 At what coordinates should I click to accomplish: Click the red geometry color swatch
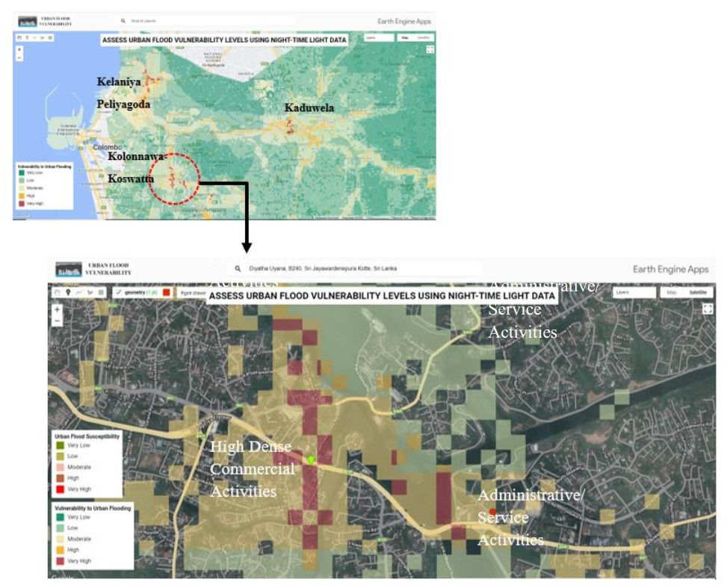(x=166, y=293)
